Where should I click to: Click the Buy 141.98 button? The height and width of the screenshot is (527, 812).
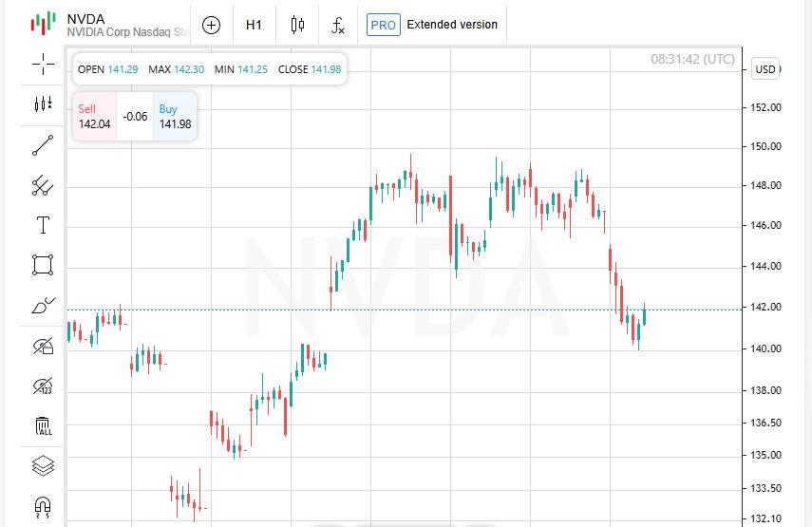(x=175, y=117)
